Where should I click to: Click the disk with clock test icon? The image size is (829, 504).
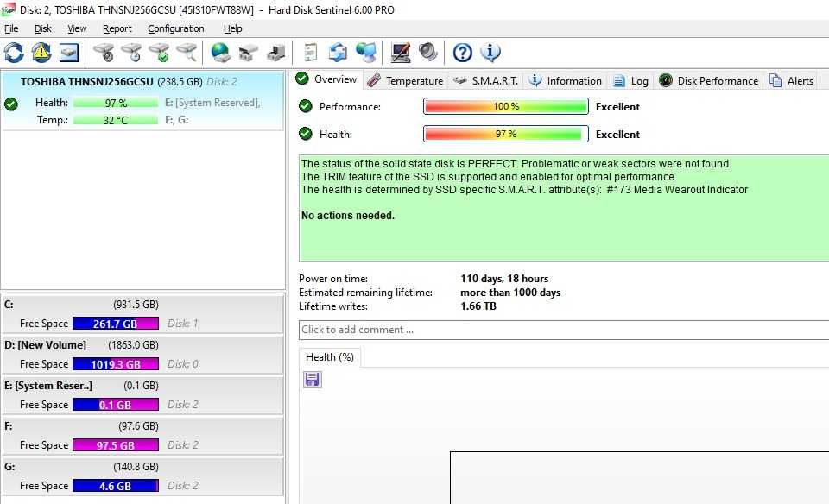point(131,53)
